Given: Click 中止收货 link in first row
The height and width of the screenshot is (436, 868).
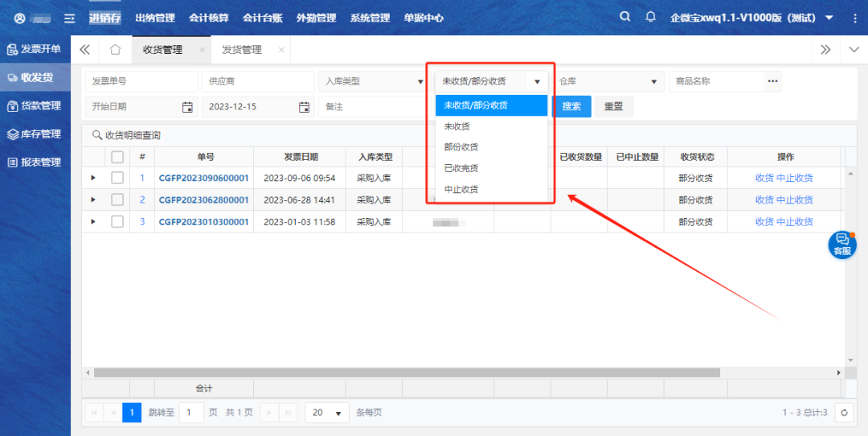Looking at the screenshot, I should tap(794, 178).
